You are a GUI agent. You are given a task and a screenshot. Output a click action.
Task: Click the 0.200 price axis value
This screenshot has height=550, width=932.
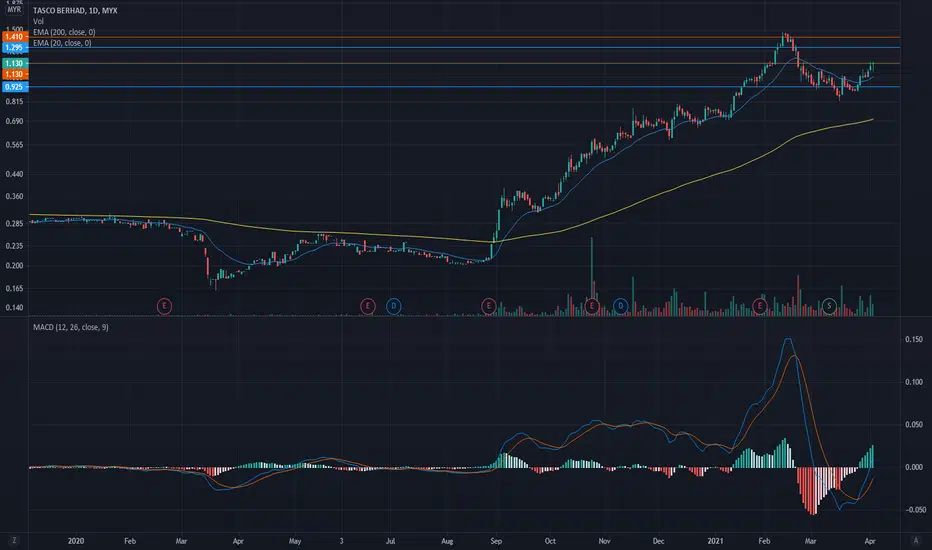pyautogui.click(x=14, y=266)
